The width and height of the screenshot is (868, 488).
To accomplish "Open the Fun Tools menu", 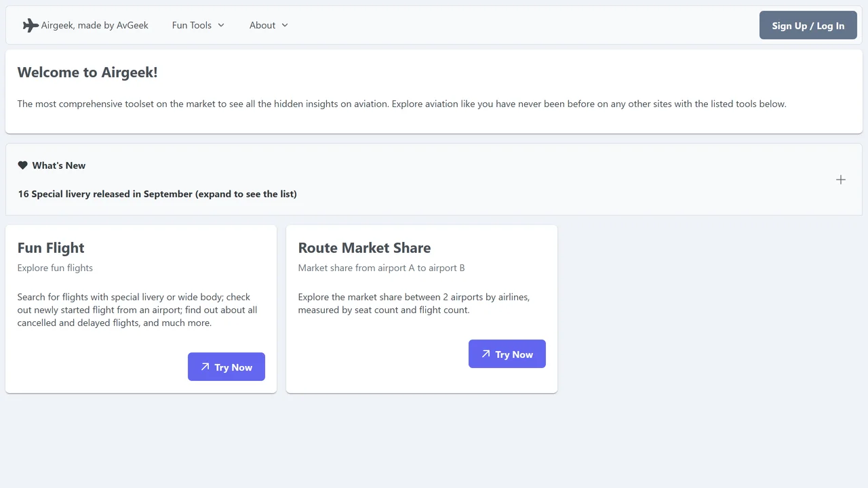I will 198,25.
